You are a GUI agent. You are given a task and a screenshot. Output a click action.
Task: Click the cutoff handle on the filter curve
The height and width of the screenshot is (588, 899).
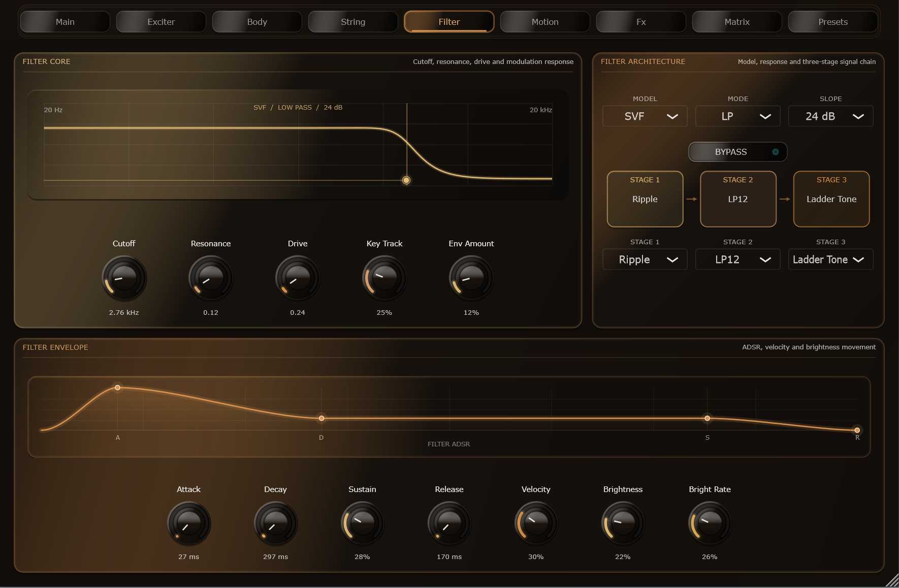[x=406, y=180]
